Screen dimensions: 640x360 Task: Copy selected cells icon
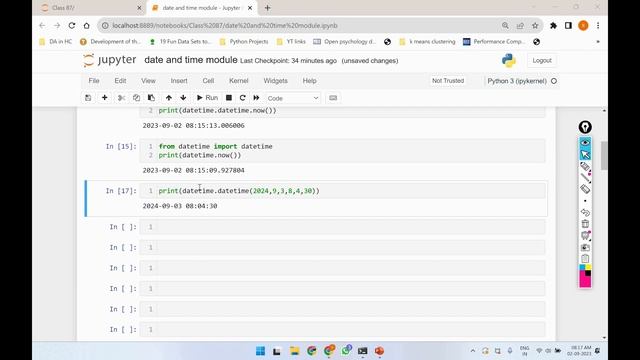[136, 98]
